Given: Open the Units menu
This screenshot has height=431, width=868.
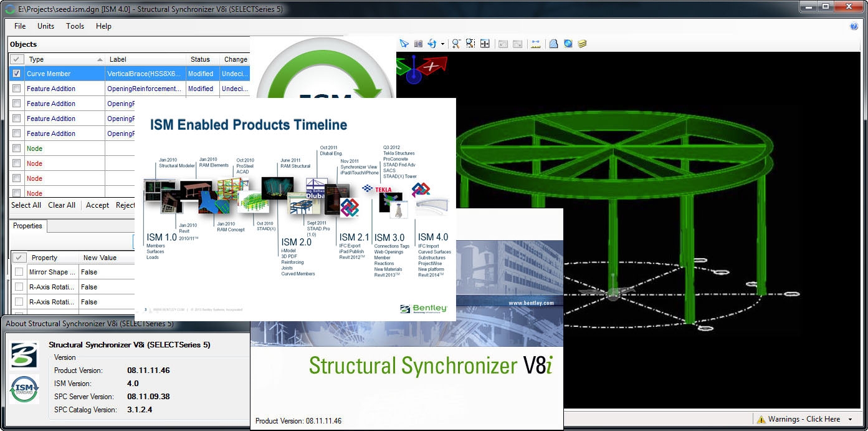Looking at the screenshot, I should pos(46,26).
